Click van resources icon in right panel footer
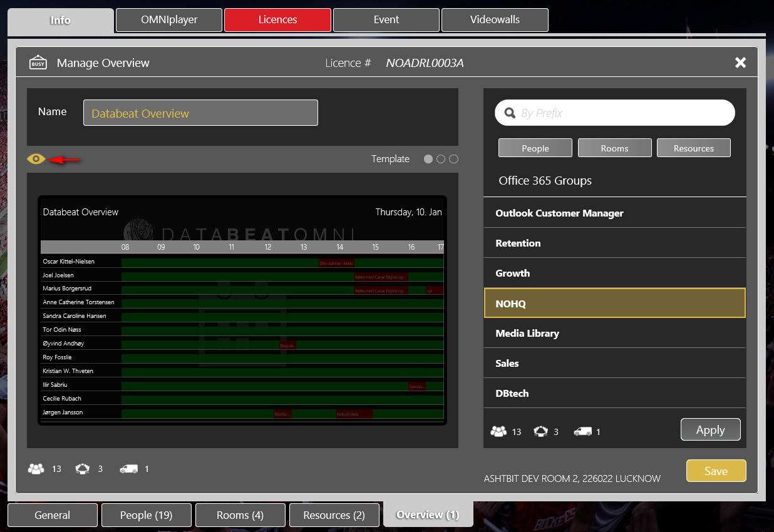 583,431
